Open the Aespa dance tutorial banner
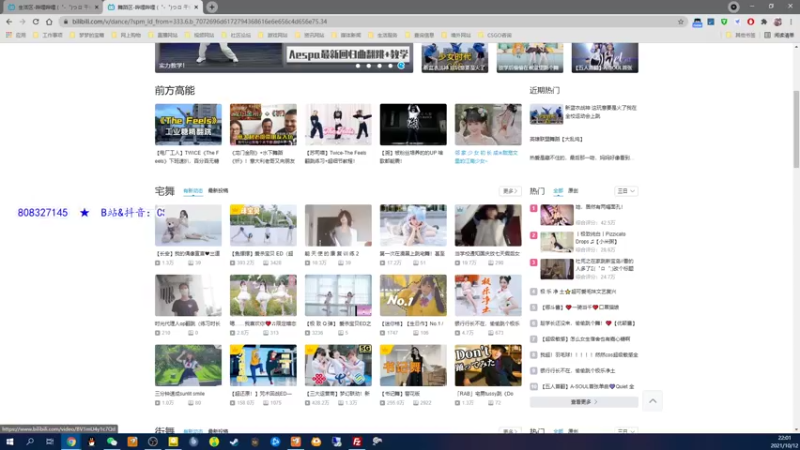The image size is (800, 450). pyautogui.click(x=284, y=58)
